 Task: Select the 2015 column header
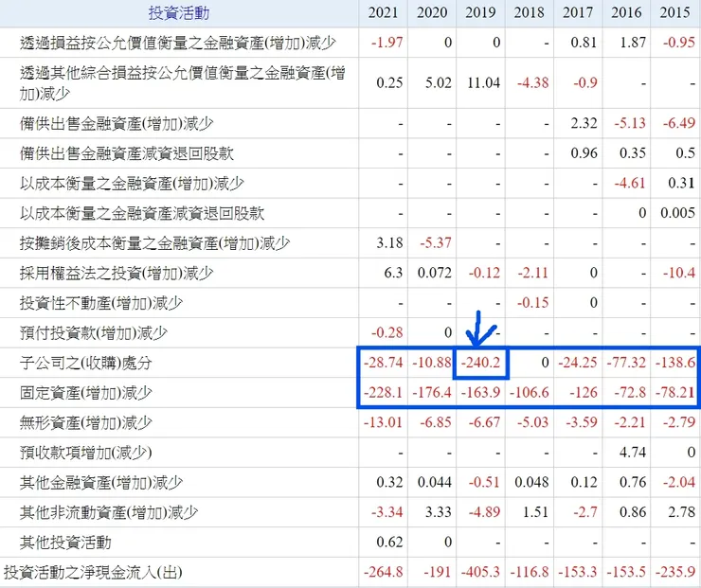point(675,12)
